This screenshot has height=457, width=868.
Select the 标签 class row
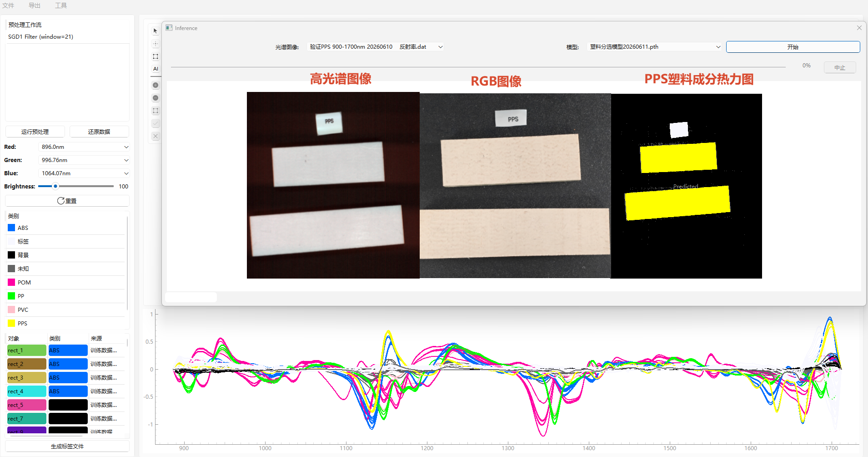[x=66, y=241]
